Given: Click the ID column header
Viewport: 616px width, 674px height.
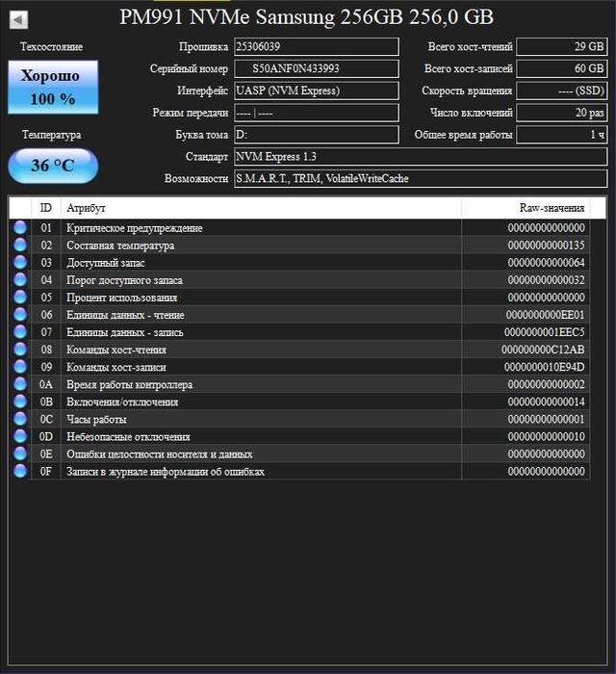Looking at the screenshot, I should (x=46, y=208).
